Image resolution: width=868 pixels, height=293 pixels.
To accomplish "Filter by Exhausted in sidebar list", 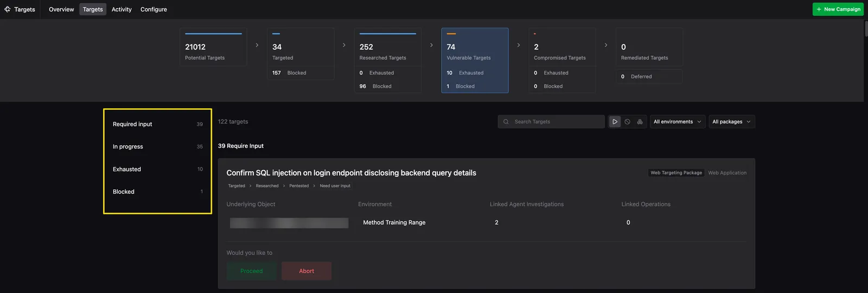I will tap(157, 169).
